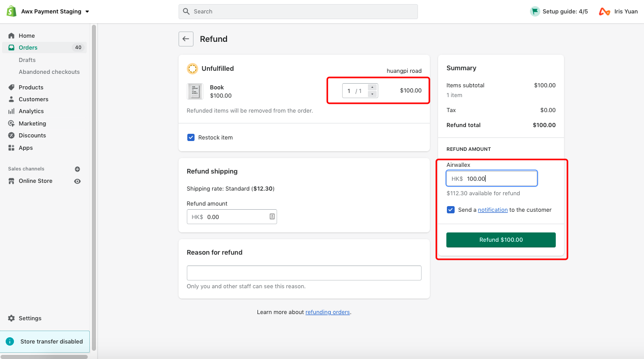The image size is (644, 359).
Task: View Online Store using eye icon
Action: 77,181
